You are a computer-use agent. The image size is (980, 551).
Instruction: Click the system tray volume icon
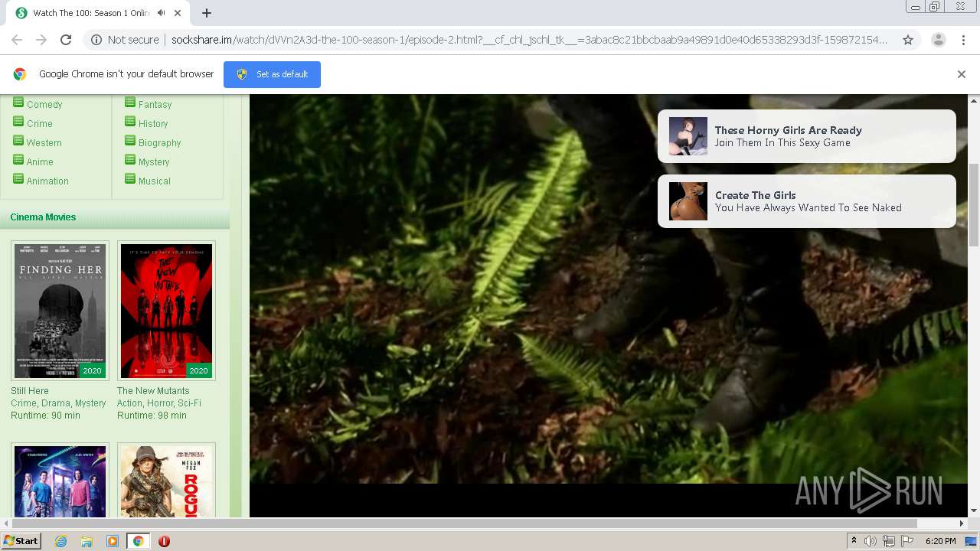[x=871, y=541]
